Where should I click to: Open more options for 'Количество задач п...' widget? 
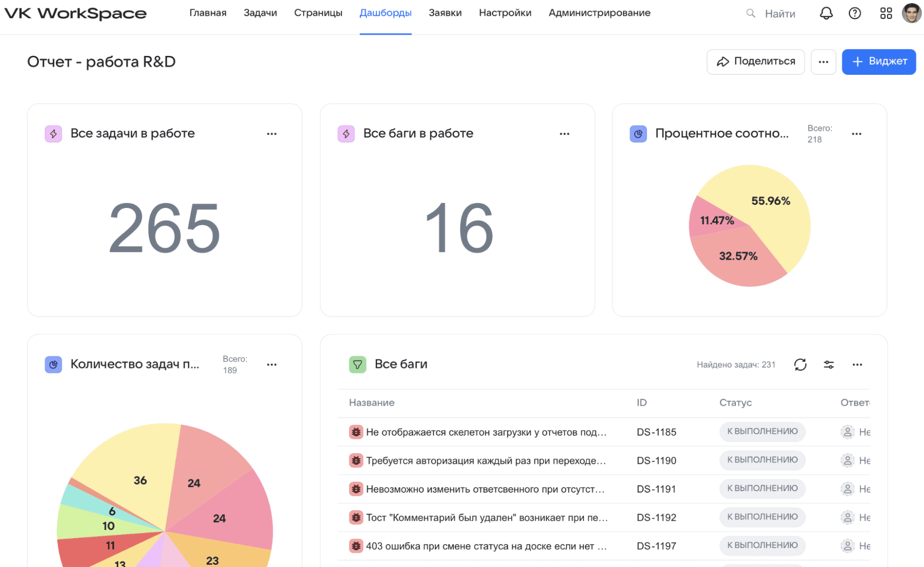pos(272,365)
